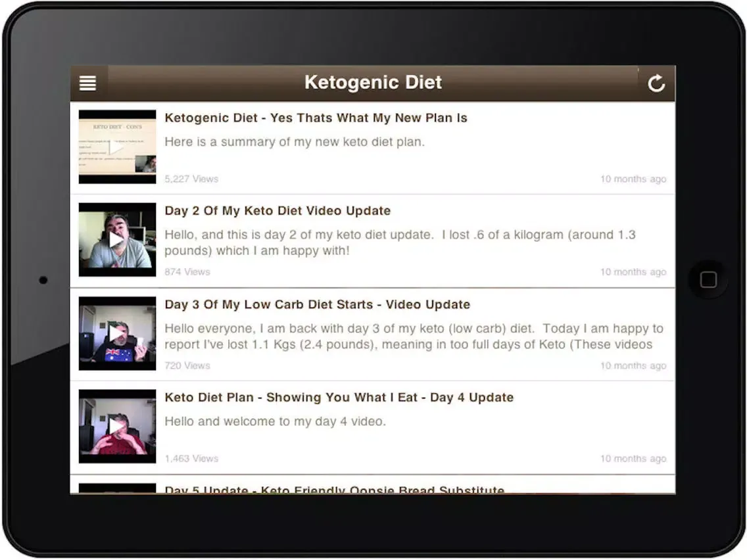
Task: Click the Day 2 video thumbnail image
Action: click(x=116, y=240)
